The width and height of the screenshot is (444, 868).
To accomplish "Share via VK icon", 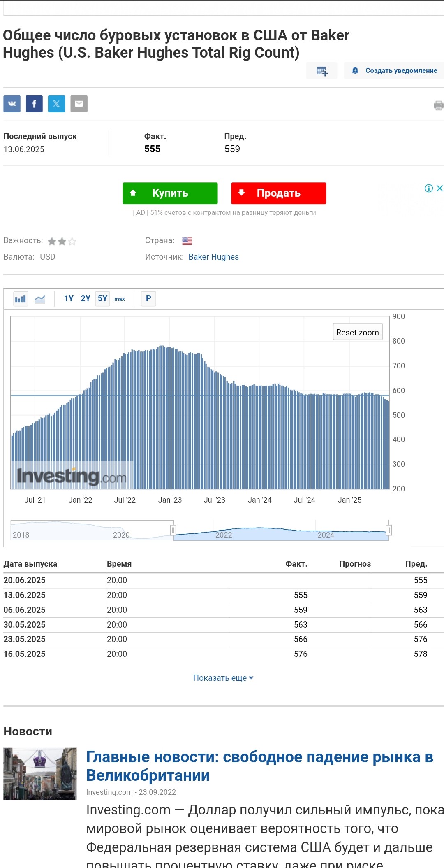I will click(12, 104).
